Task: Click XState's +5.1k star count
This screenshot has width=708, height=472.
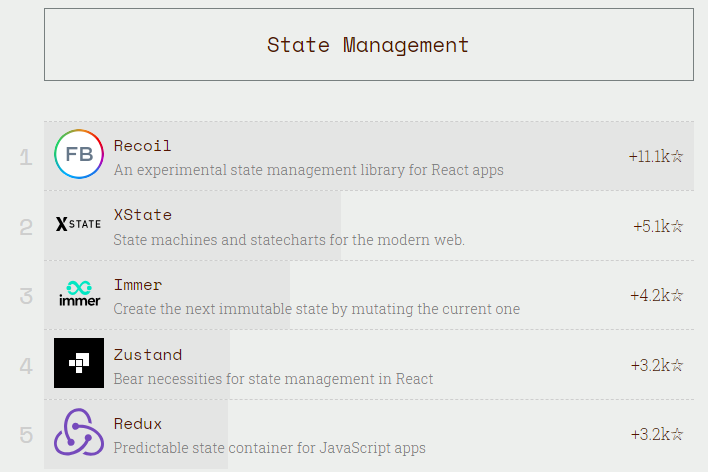Action: click(x=658, y=226)
